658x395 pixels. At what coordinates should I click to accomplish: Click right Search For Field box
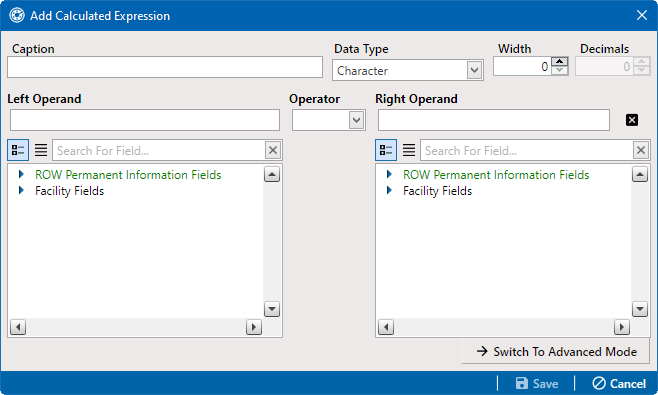[x=527, y=150]
